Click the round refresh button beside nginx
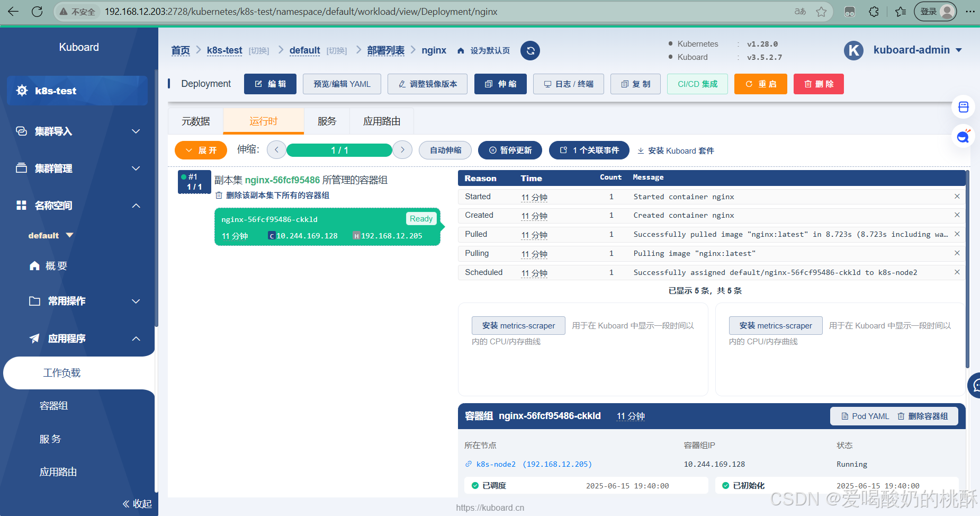 tap(531, 50)
